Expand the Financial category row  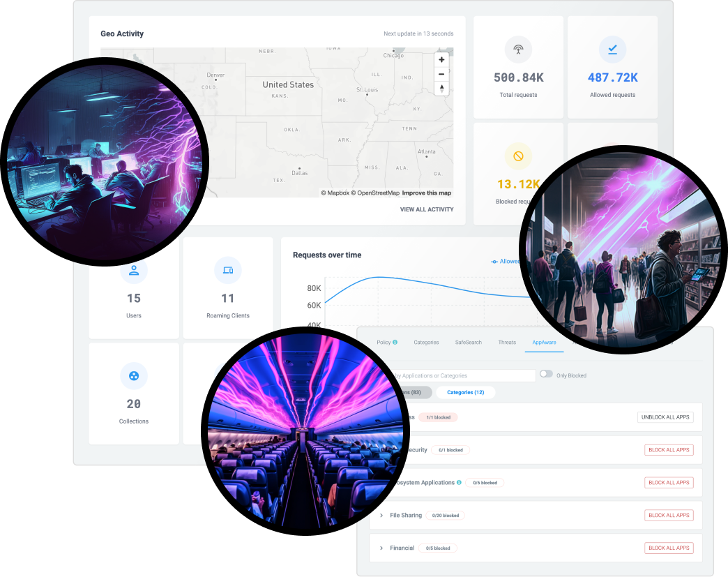point(381,548)
